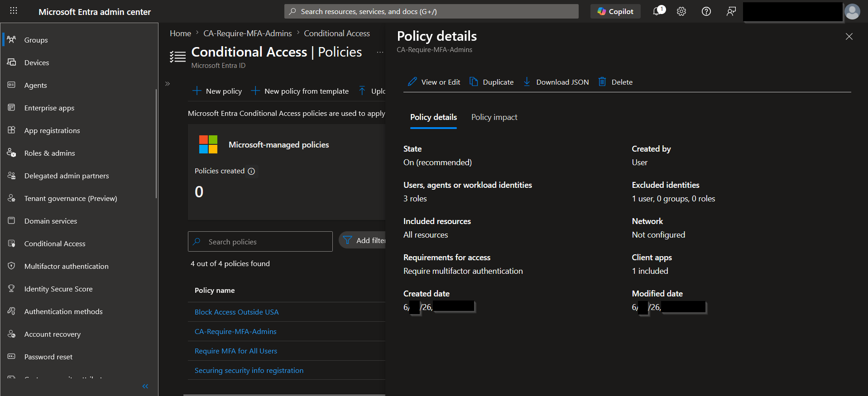
Task: Click 'Not configured' network value
Action: tap(658, 235)
